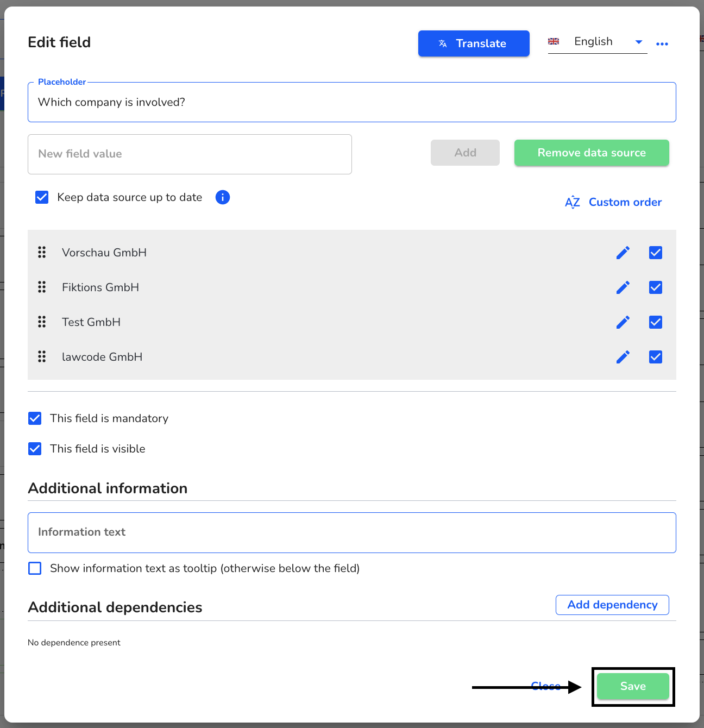Open the English language dropdown
704x728 pixels.
598,42
